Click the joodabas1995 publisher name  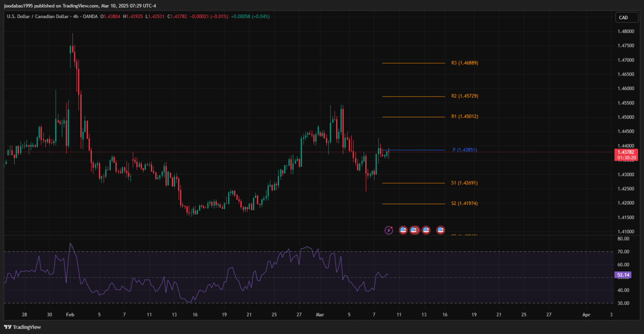[x=20, y=6]
